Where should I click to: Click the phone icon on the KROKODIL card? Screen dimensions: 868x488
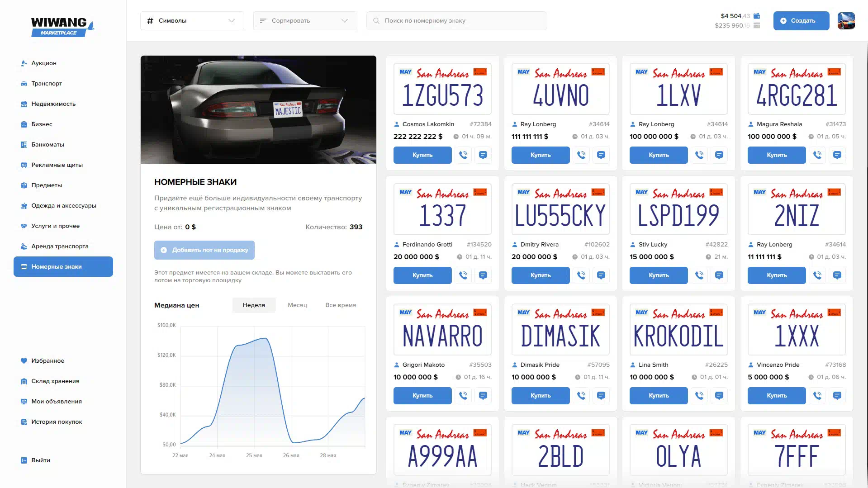[x=699, y=396]
